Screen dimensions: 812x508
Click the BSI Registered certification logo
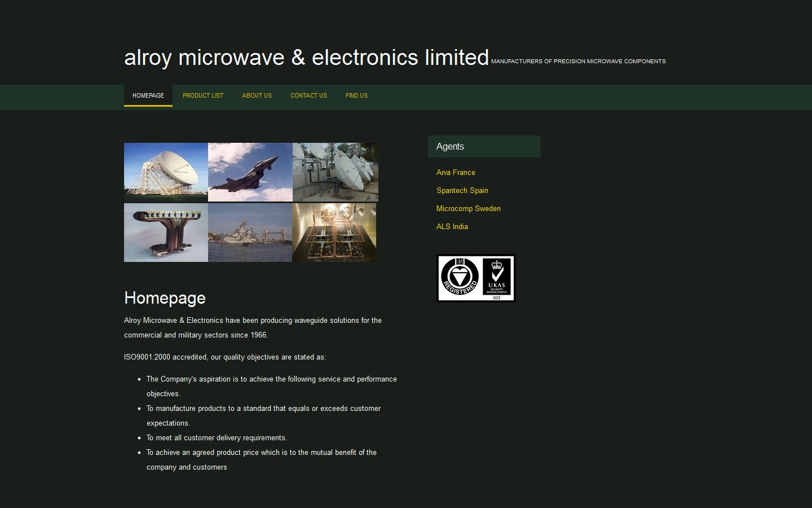(x=458, y=278)
